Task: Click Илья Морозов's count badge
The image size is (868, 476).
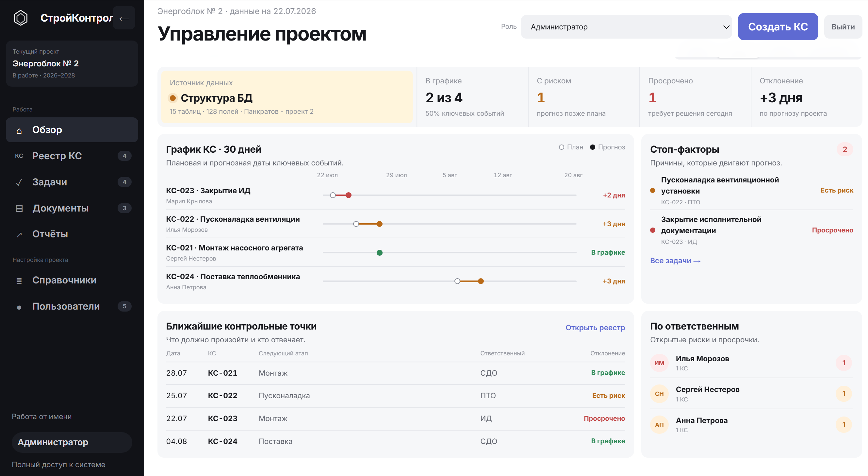Action: click(844, 363)
